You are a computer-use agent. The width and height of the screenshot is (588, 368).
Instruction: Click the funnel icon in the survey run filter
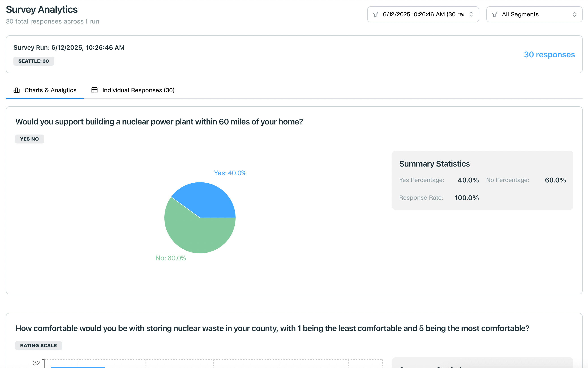[375, 14]
